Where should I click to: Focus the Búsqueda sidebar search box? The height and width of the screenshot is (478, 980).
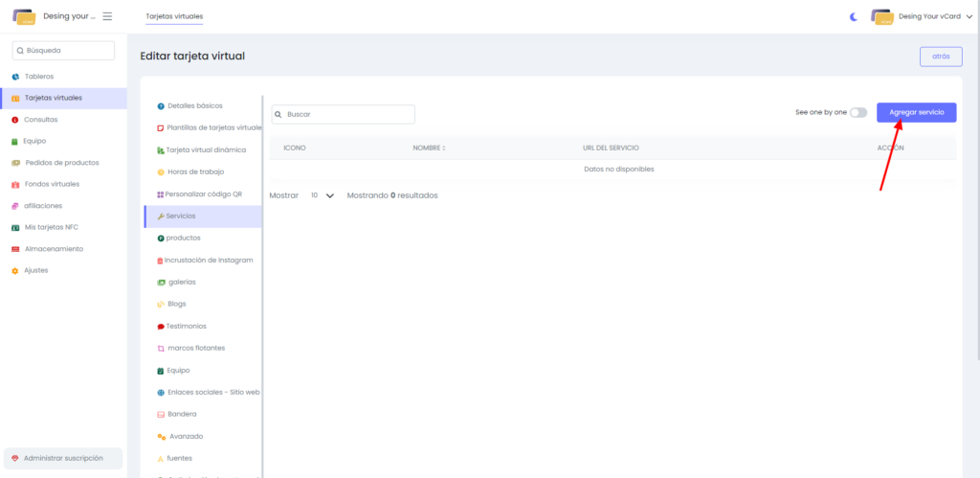[63, 51]
